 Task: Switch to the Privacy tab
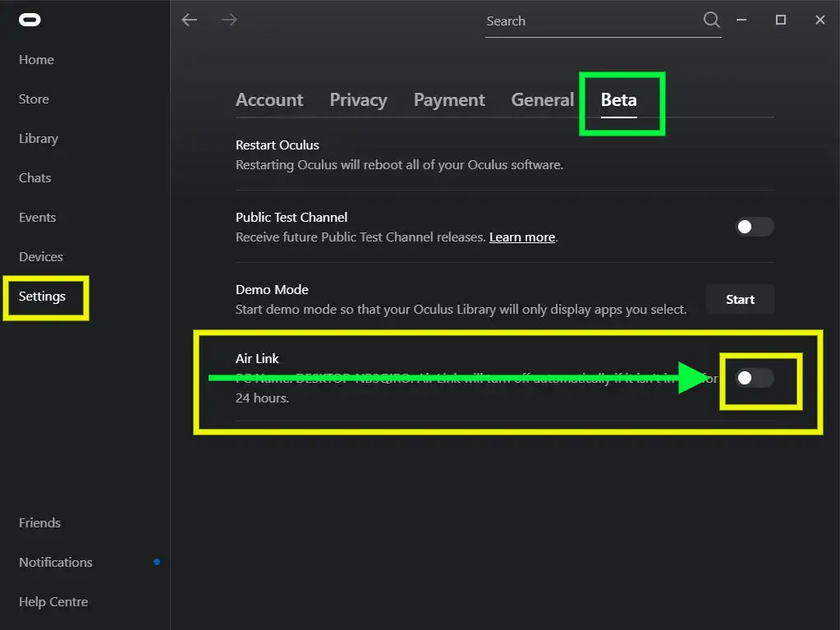[358, 100]
